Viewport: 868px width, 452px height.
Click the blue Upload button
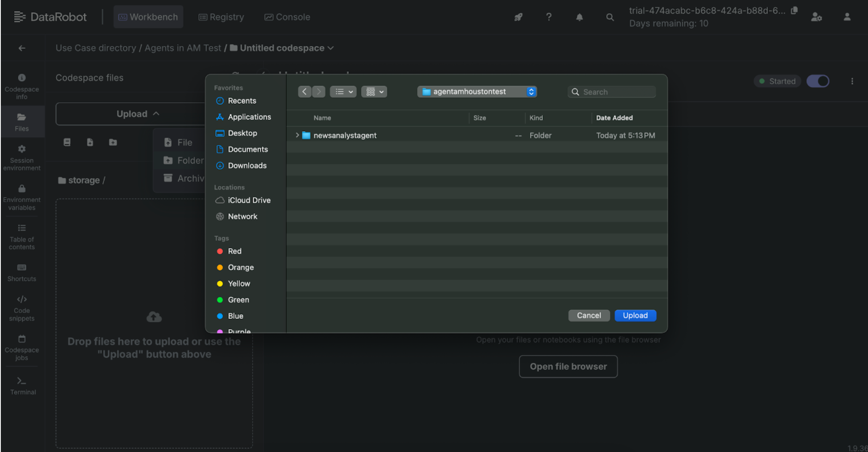tap(635, 315)
